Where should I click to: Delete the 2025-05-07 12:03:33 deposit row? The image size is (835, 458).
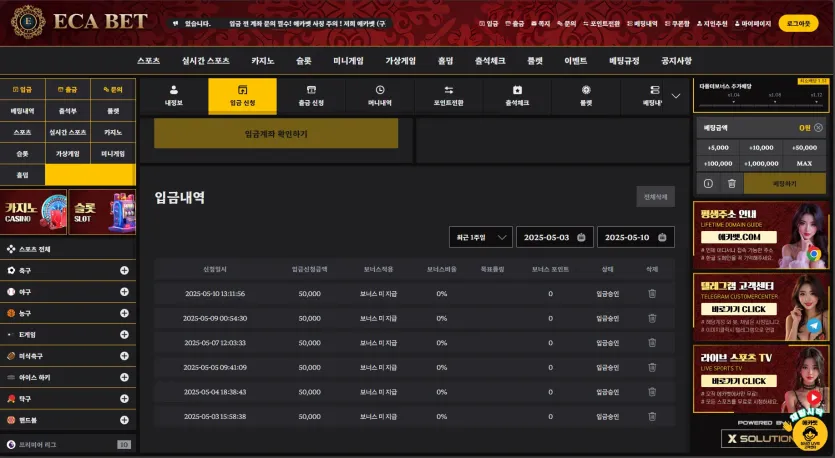click(652, 342)
